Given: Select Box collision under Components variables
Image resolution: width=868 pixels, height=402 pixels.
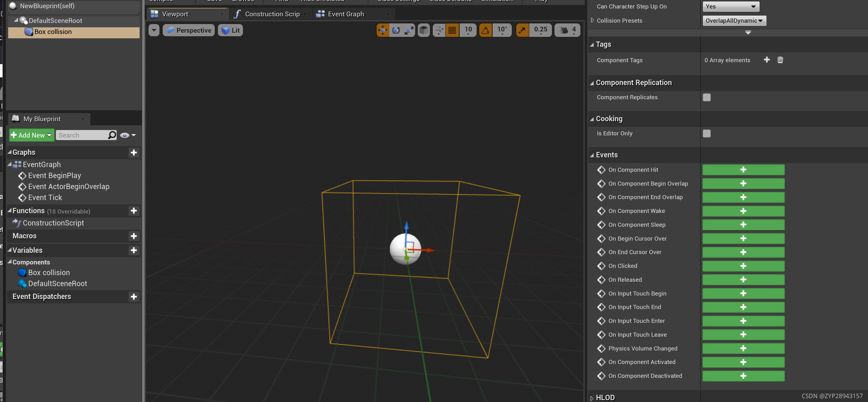Looking at the screenshot, I should [49, 273].
